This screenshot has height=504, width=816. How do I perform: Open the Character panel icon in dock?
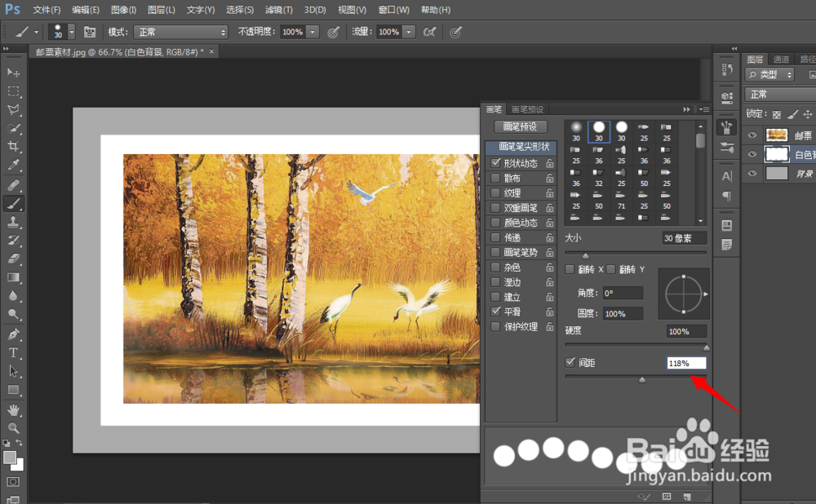pos(726,176)
